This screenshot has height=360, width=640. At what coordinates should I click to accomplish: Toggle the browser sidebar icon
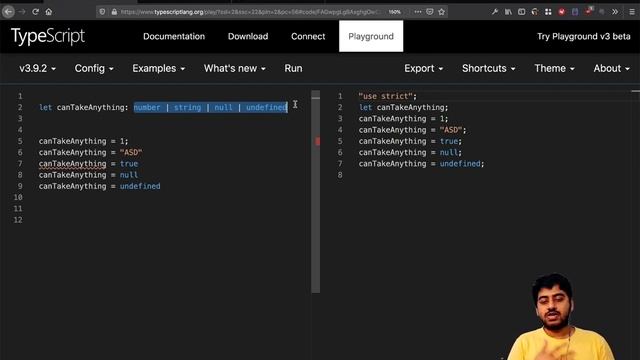pos(521,12)
